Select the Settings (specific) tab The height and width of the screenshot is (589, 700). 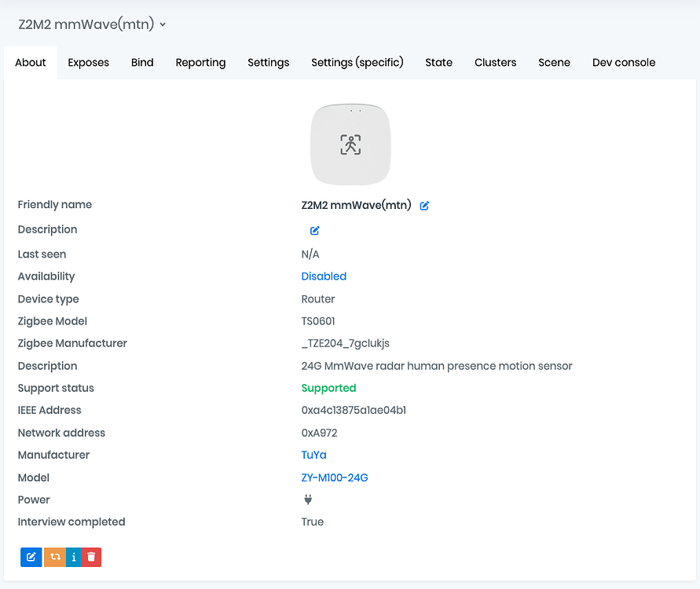point(357,63)
